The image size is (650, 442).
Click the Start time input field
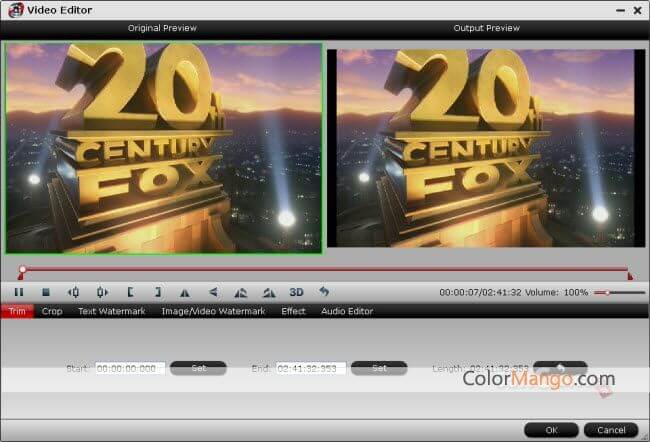point(130,368)
